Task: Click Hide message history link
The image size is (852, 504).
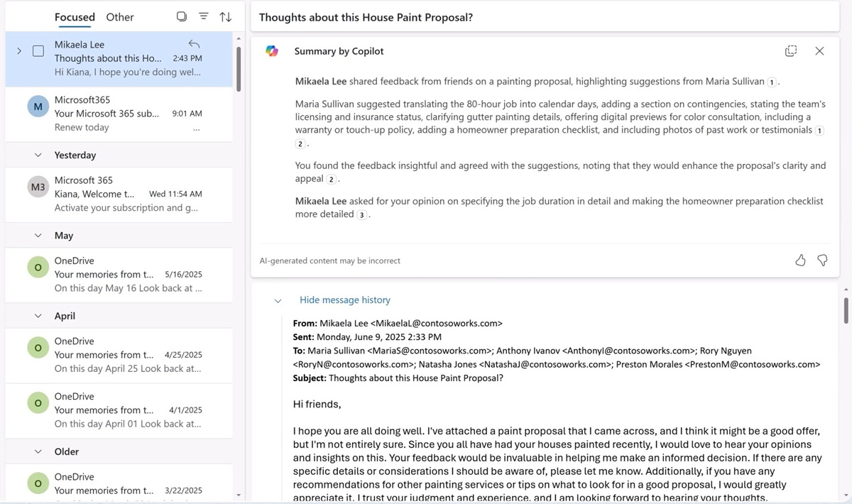Action: (x=345, y=300)
